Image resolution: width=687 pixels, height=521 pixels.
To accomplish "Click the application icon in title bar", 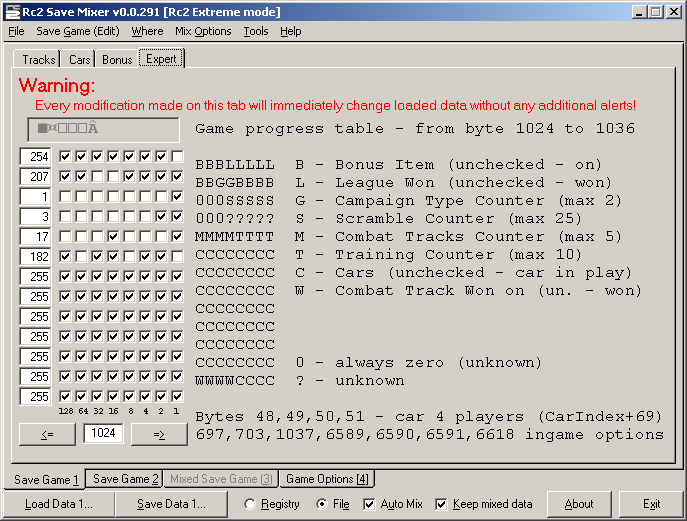I will tap(13, 12).
